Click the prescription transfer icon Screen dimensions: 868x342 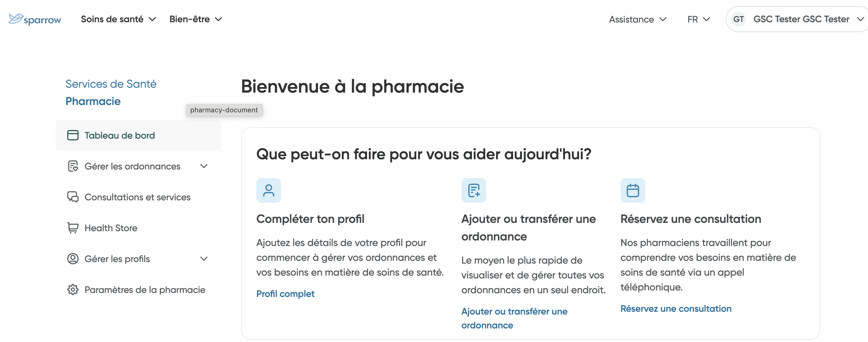tap(474, 190)
